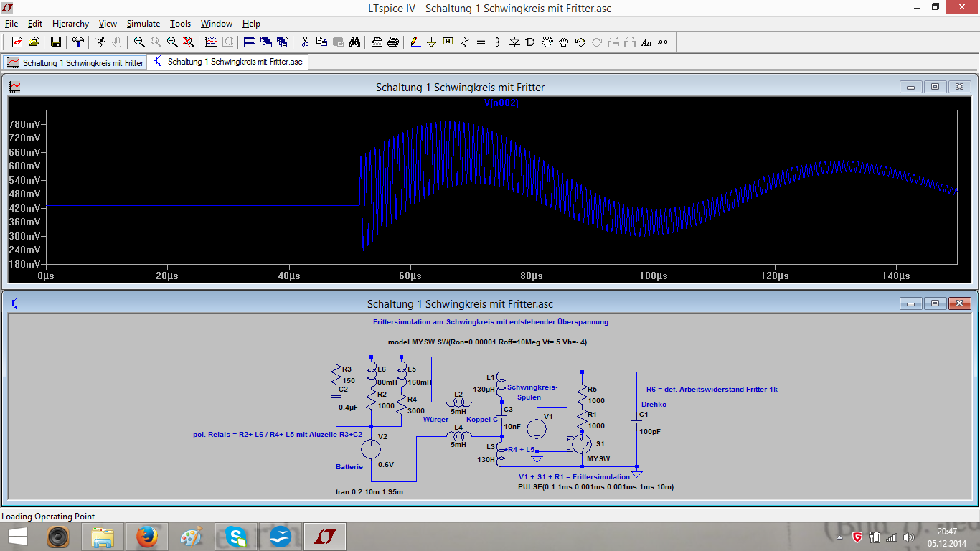
Task: Place a Ground symbol from toolbar
Action: [x=432, y=42]
